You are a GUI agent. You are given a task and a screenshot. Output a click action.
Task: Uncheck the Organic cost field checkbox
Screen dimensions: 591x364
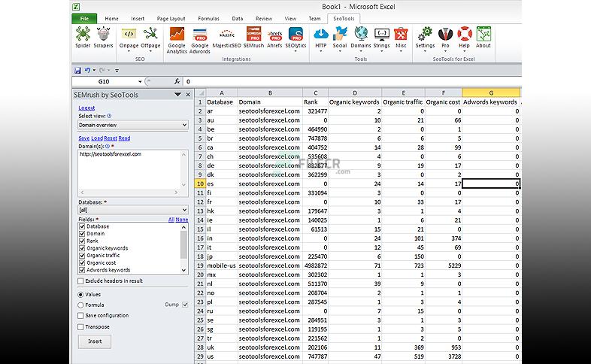click(x=82, y=263)
